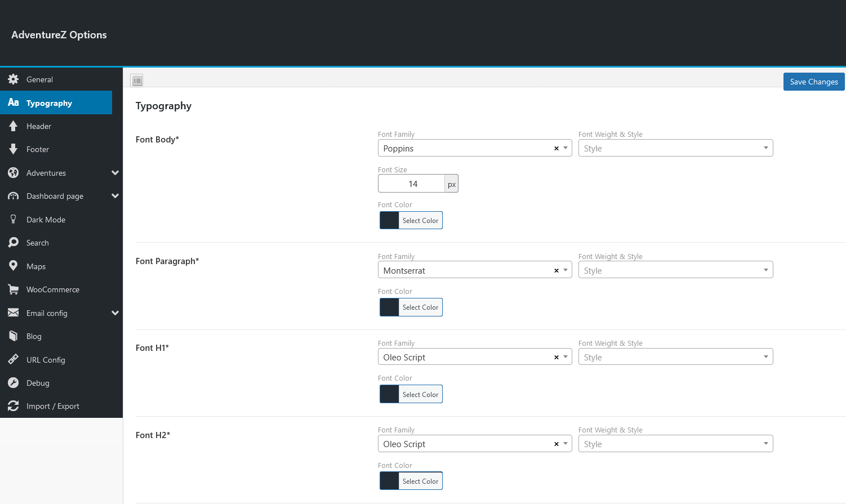Viewport: 846px width, 504px height.
Task: Click the Dark Mode lightbulb icon
Action: [x=14, y=220]
